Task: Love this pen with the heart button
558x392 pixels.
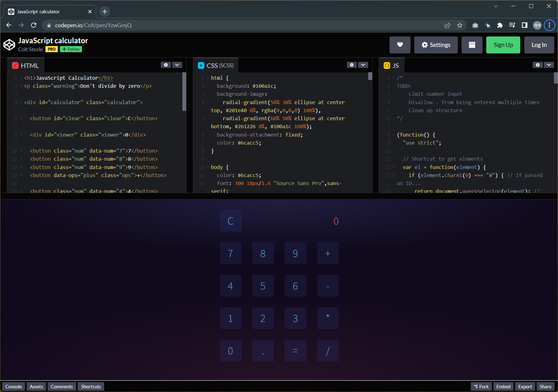Action: click(400, 45)
